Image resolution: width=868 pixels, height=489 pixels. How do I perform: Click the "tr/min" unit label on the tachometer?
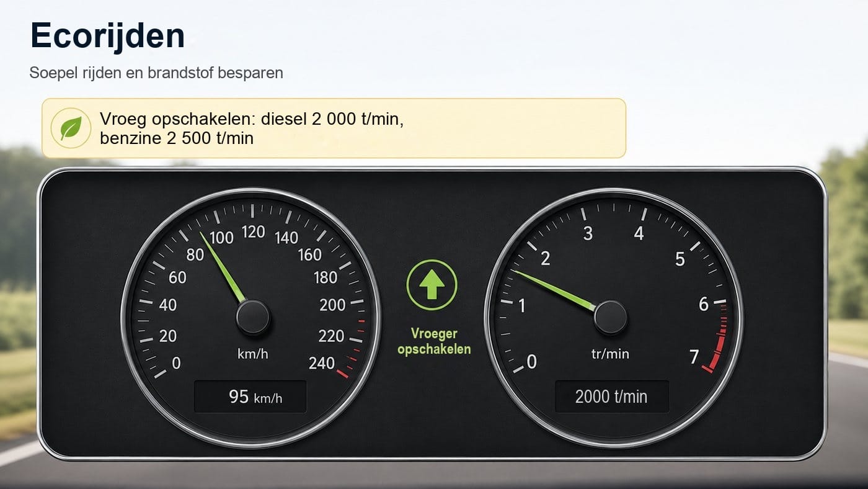[x=610, y=354]
